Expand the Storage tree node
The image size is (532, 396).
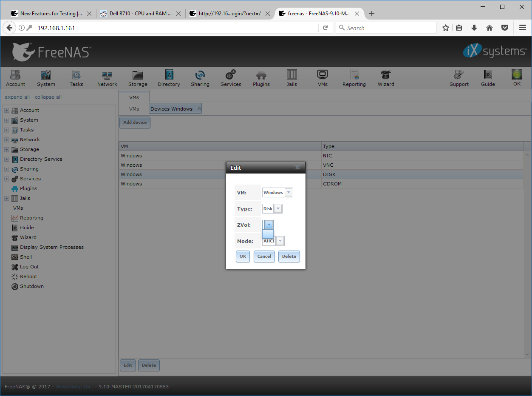click(x=6, y=150)
